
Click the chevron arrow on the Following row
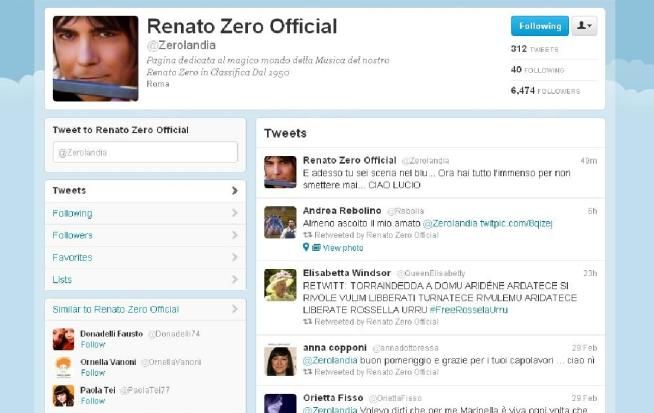pyautogui.click(x=235, y=213)
